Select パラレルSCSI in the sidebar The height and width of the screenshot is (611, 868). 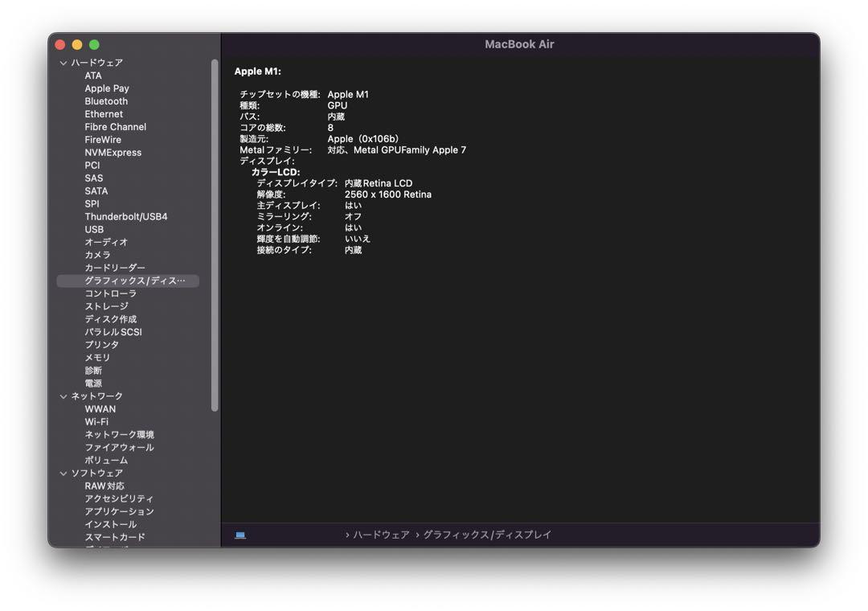pyautogui.click(x=113, y=332)
